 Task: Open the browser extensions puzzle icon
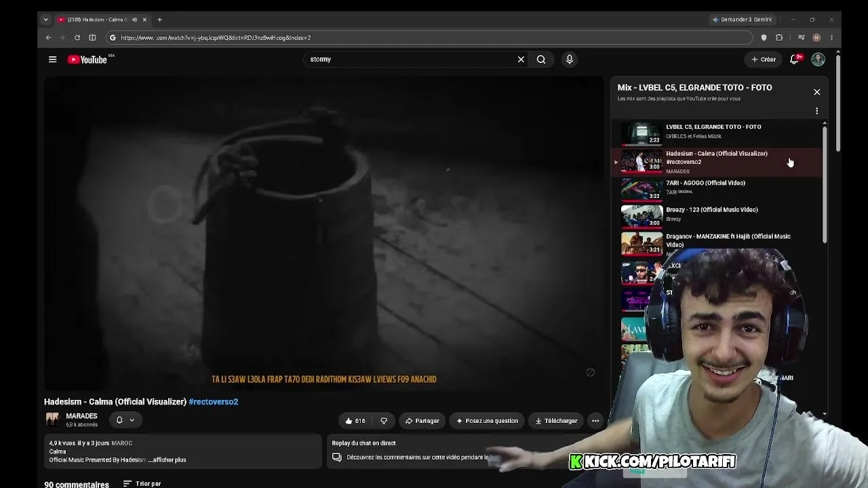[x=779, y=38]
